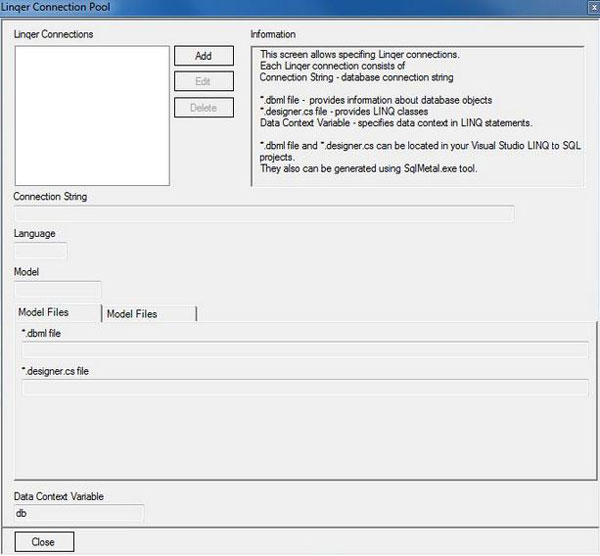Focus the Connection String text field
Image resolution: width=600 pixels, height=556 pixels.
(x=264, y=214)
